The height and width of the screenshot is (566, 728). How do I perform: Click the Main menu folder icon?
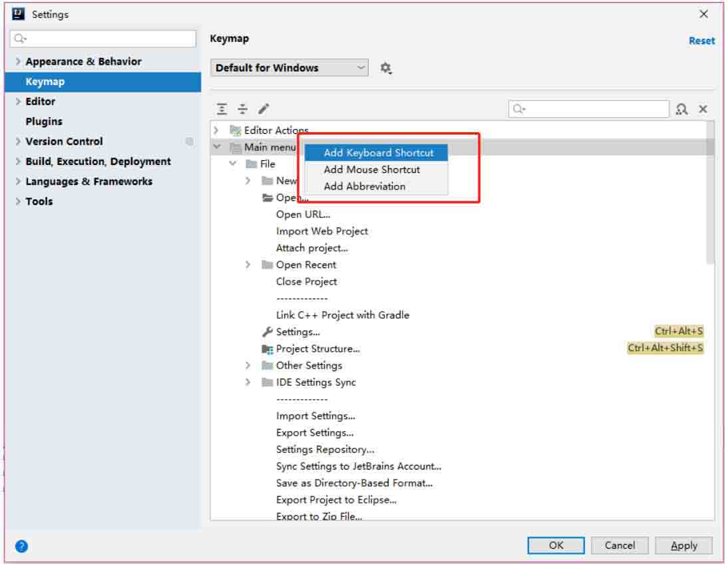click(236, 148)
